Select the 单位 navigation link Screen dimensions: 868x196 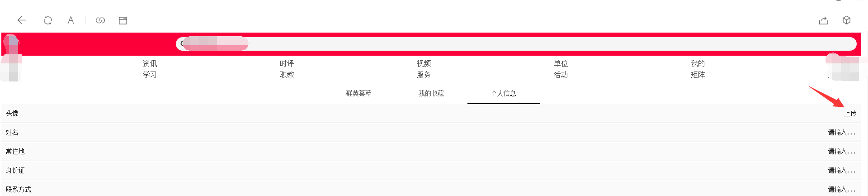click(x=561, y=63)
